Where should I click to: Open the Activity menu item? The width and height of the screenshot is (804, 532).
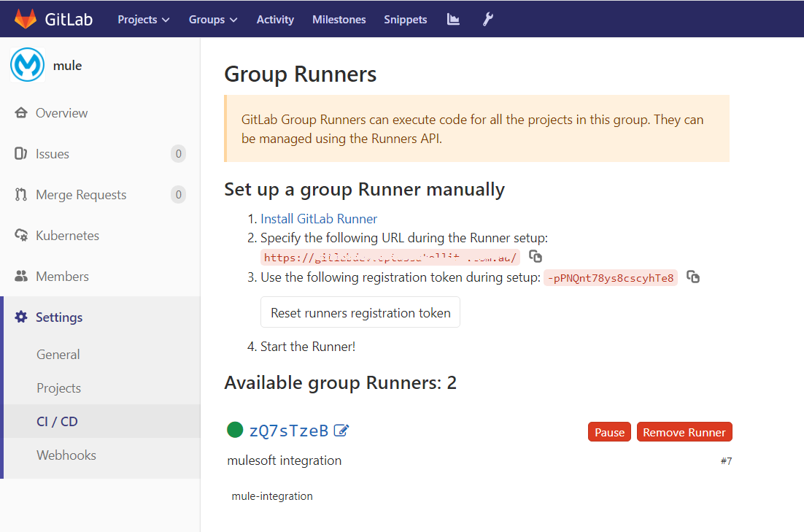[275, 20]
